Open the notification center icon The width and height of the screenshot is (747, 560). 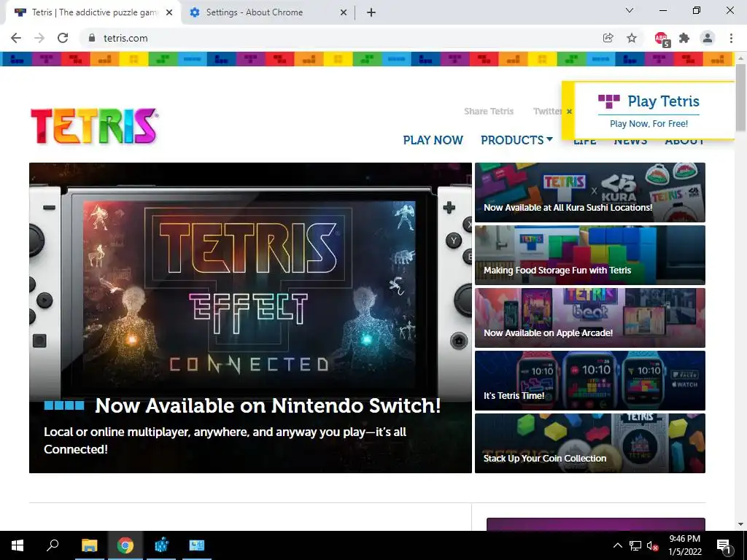coord(724,545)
